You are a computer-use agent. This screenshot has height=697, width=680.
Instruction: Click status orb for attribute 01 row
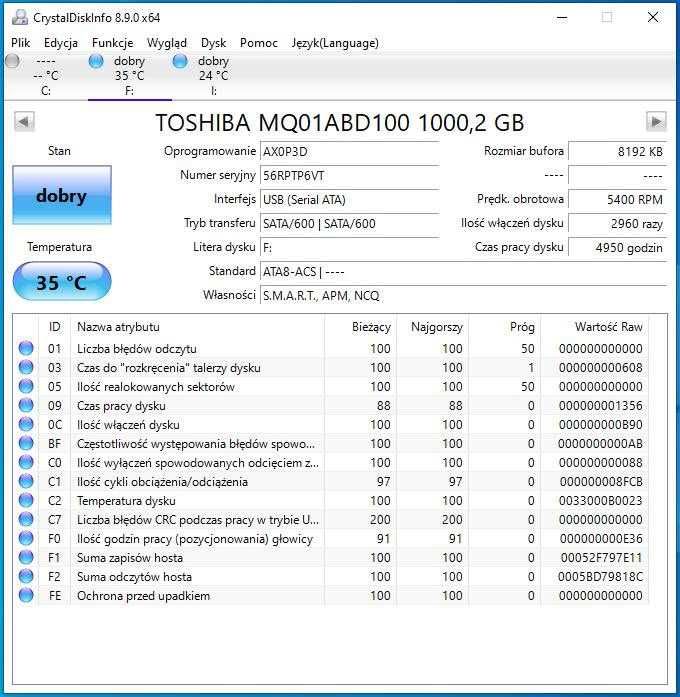pos(26,348)
